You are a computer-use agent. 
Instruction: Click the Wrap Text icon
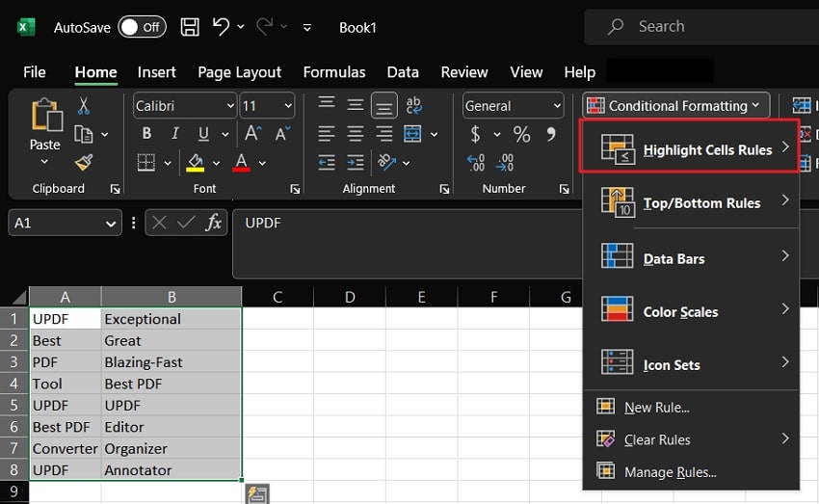[x=414, y=106]
